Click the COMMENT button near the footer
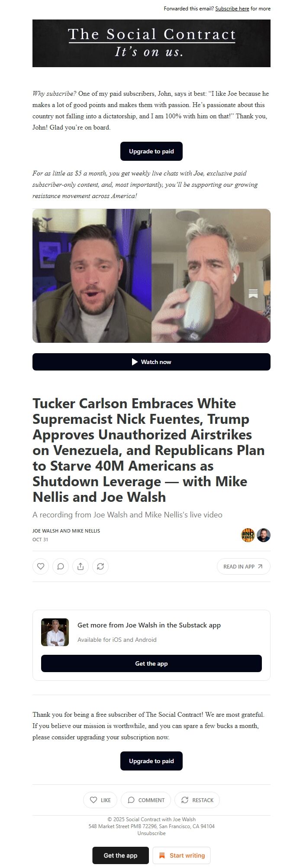The image size is (303, 868). pyautogui.click(x=146, y=800)
